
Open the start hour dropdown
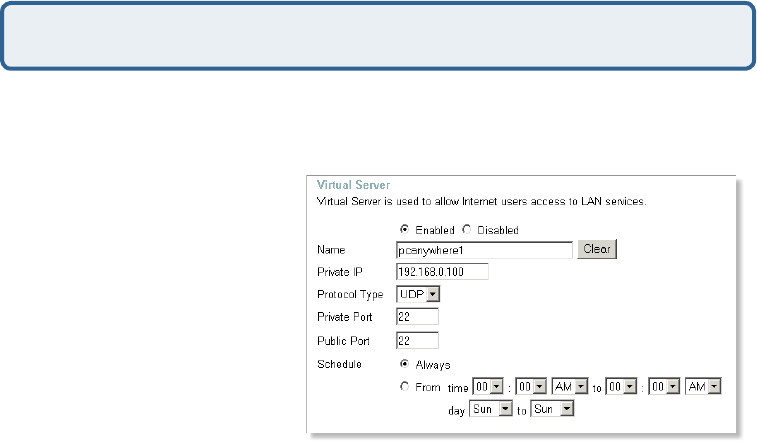[488, 386]
